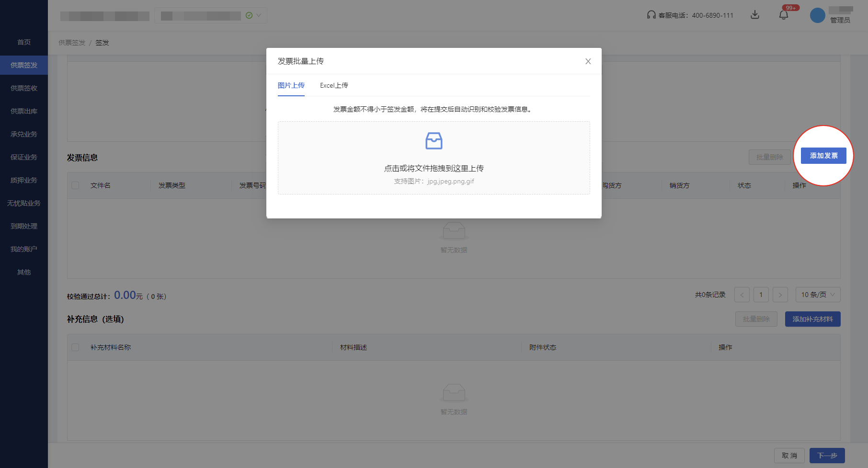Select 承兑业务 in the sidebar
Screen dimensions: 868x468
[23, 134]
